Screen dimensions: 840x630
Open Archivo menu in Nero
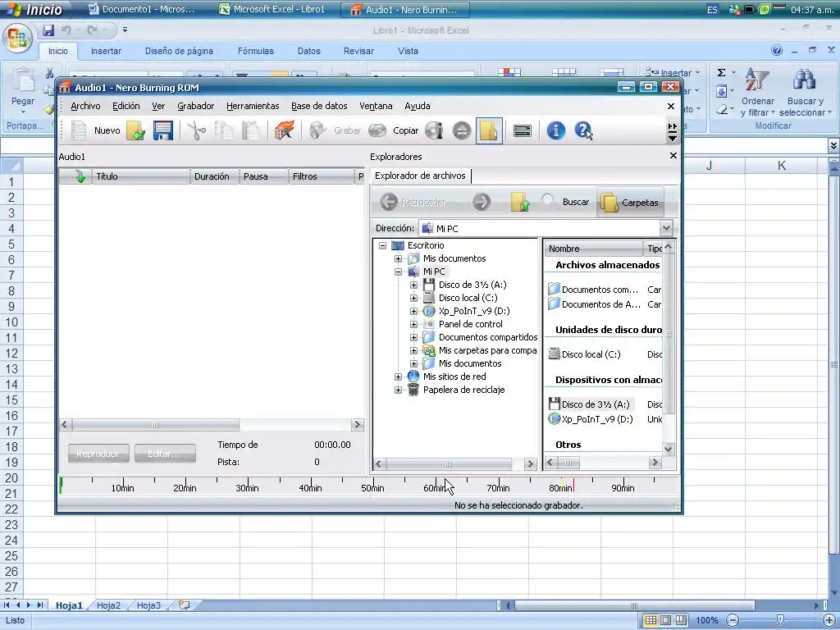click(x=85, y=106)
